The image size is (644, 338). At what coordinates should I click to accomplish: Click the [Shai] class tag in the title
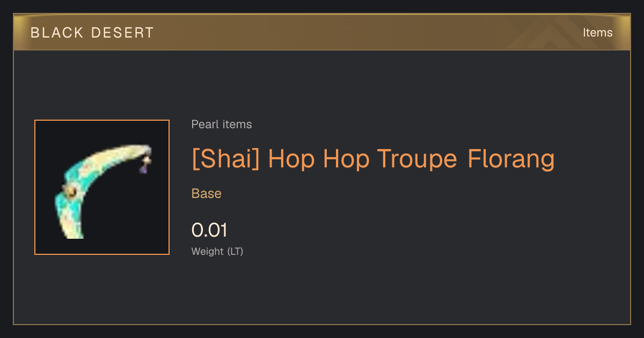pyautogui.click(x=226, y=159)
